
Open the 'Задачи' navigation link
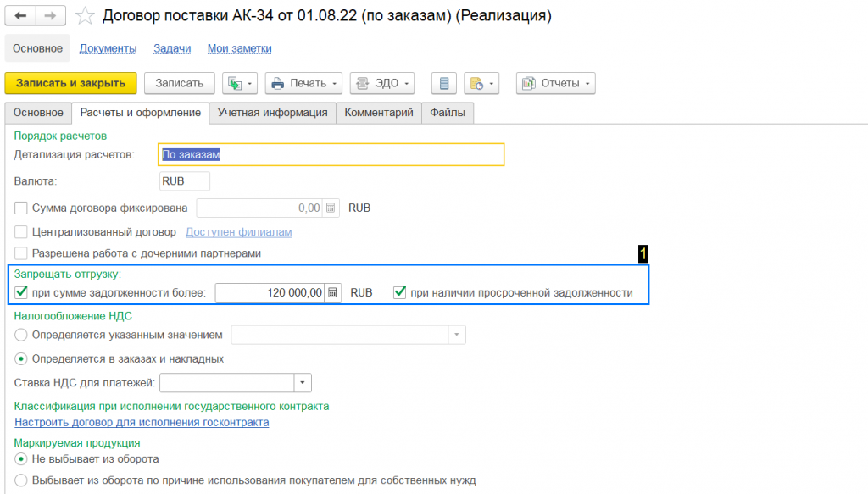coord(172,48)
